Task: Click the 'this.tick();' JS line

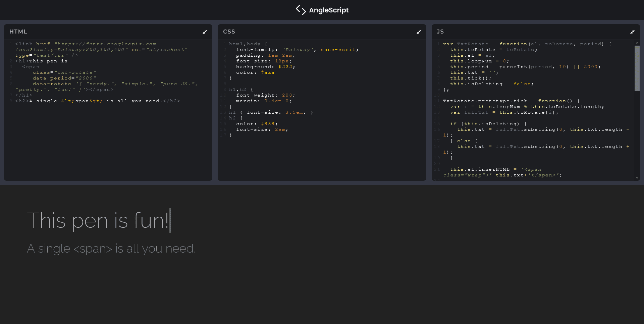Action: (471, 78)
